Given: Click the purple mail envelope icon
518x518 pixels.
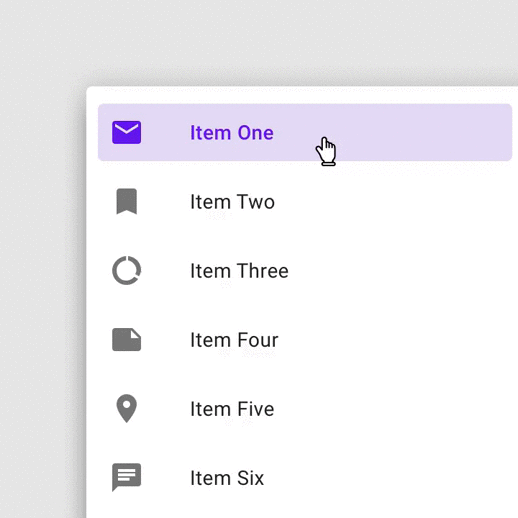Looking at the screenshot, I should click(x=126, y=132).
